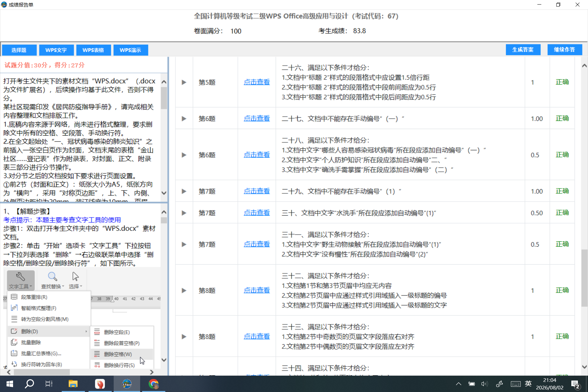
Task: Click the horizontal scrollbar thumb in the left panel
Action: click(x=41, y=372)
